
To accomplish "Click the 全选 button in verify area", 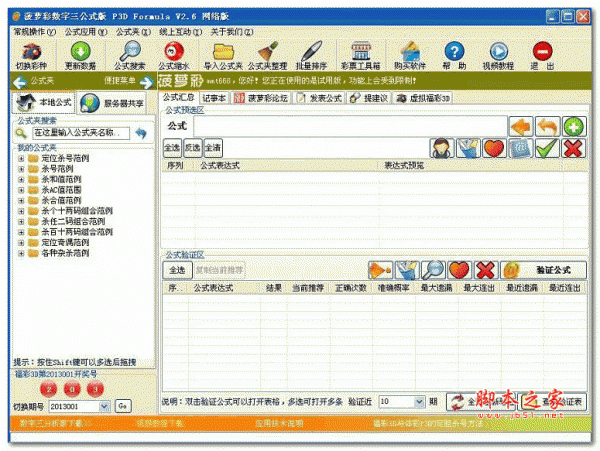I will 177,270.
